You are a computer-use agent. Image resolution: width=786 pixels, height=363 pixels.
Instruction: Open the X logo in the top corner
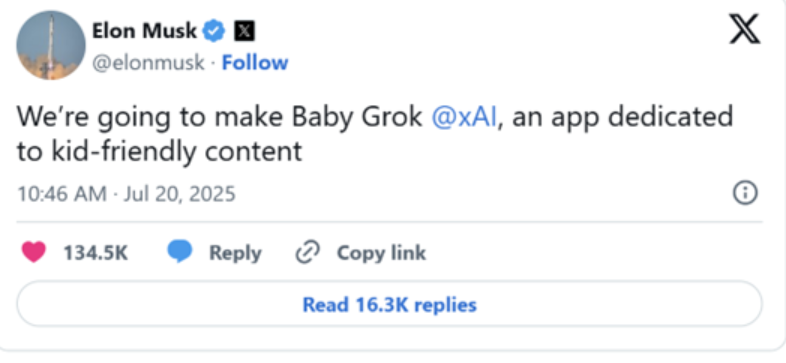click(x=744, y=29)
